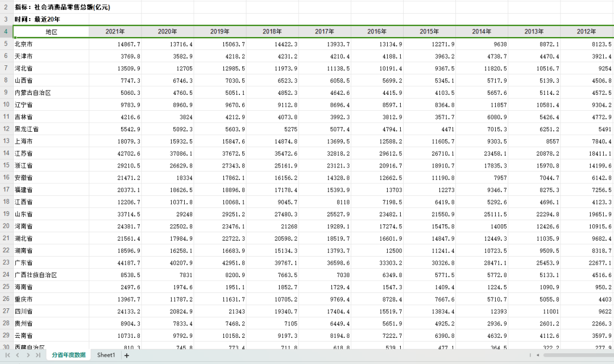Screen dimensions: 614x364
Task: Click the 2016年 header cell
Action: pyautogui.click(x=377, y=32)
